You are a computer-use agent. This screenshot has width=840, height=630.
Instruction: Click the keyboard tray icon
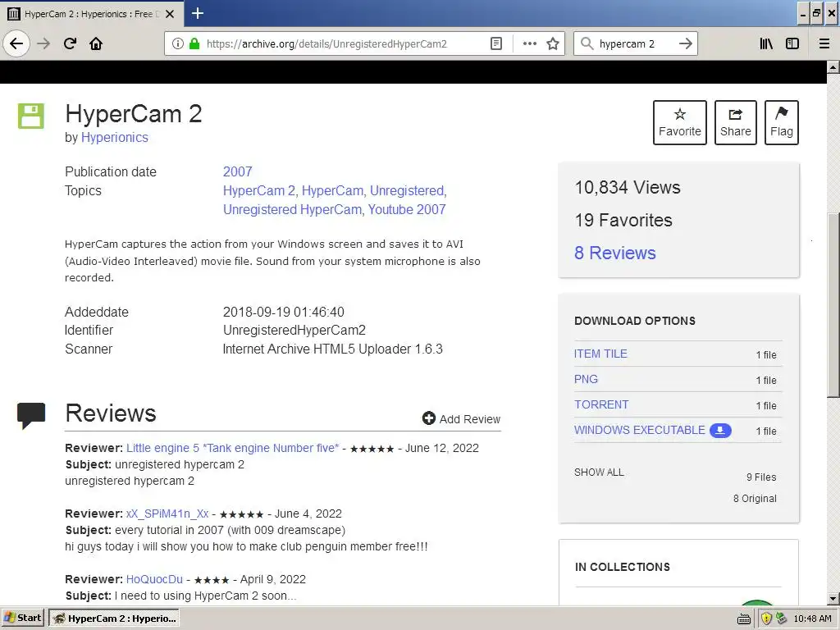pyautogui.click(x=744, y=619)
